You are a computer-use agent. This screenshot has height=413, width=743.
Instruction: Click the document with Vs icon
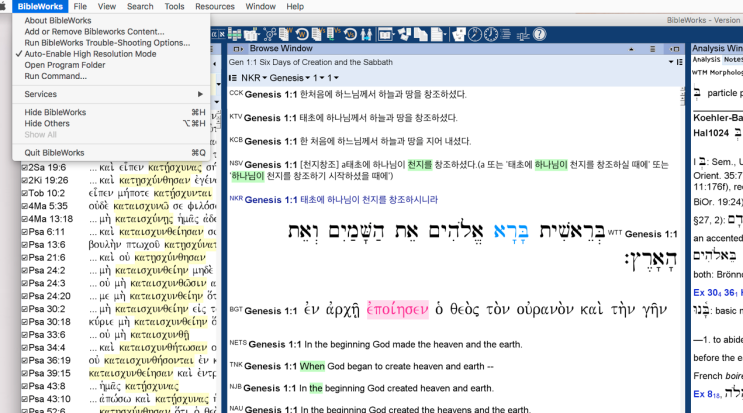(318, 34)
